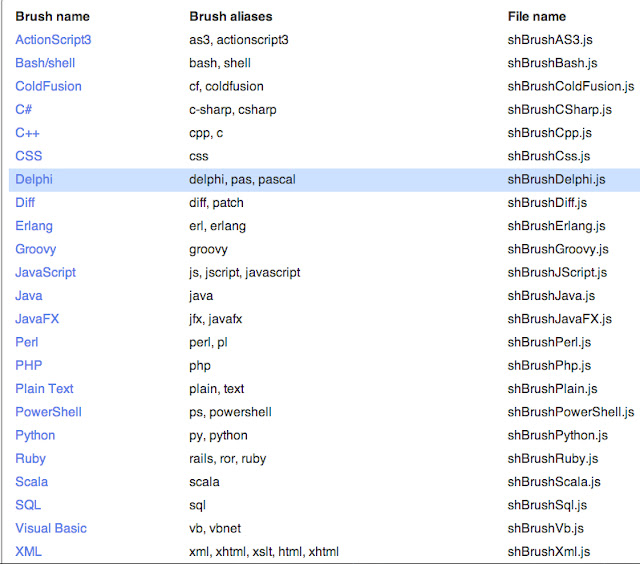Click the aliases text 'as3, actionscript3'

coord(239,40)
